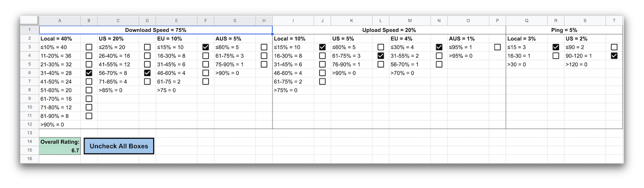Screen dimensions: 644x188
Task: Check the US ping ≤90 = 2 checkbox
Action: 614,47
